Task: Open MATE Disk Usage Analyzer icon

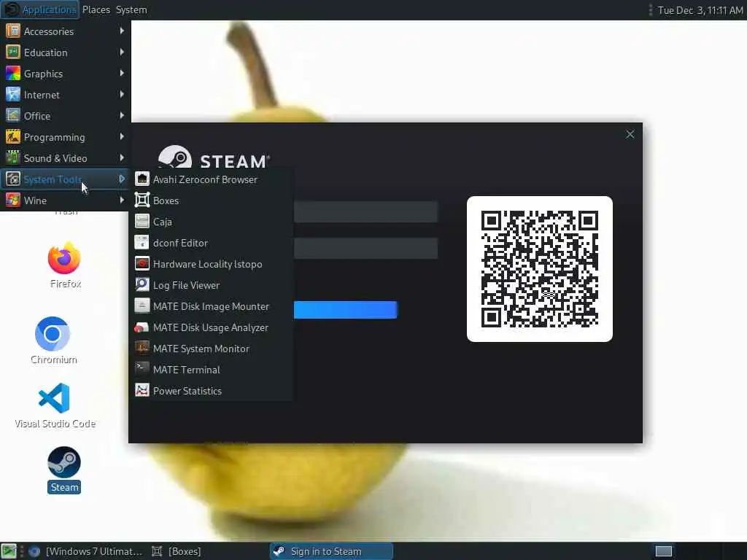Action: click(142, 327)
